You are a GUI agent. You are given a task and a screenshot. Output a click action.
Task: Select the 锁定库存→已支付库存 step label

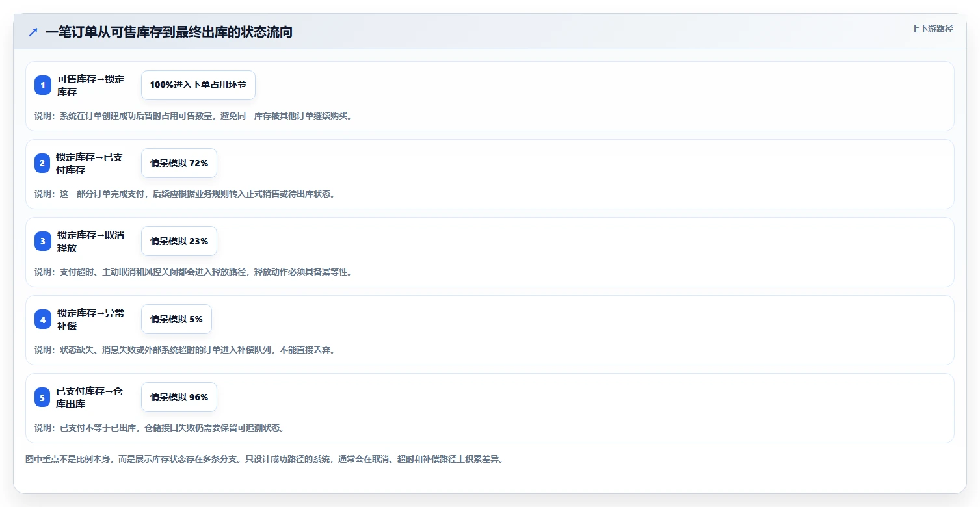(x=89, y=163)
